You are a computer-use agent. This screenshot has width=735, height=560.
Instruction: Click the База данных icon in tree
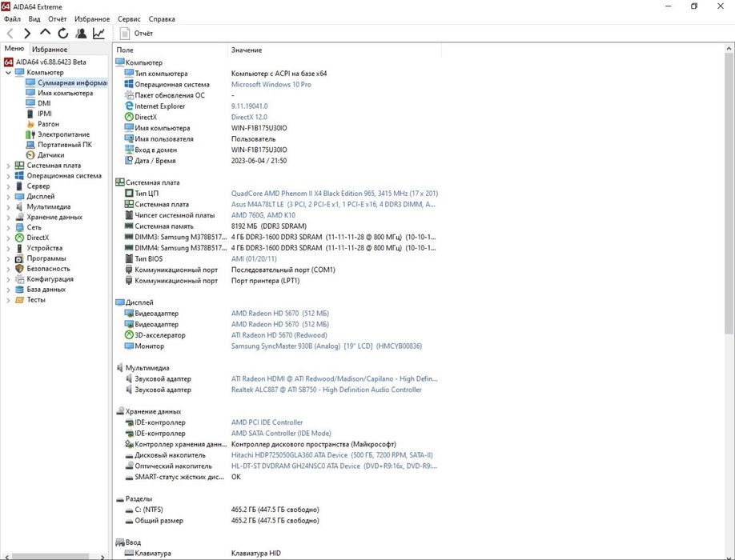(19, 289)
